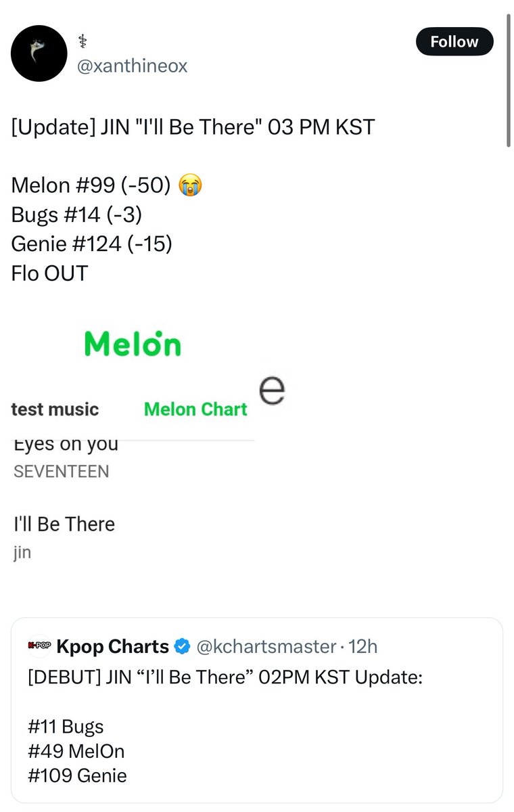The image size is (514, 812).
Task: Open the @xanthineox handle link
Action: point(134,66)
